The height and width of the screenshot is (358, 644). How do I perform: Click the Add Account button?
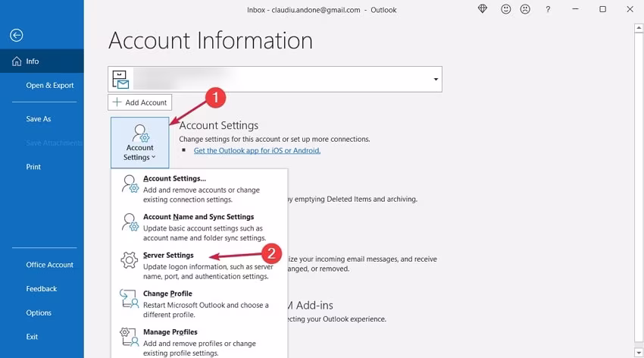(x=139, y=102)
